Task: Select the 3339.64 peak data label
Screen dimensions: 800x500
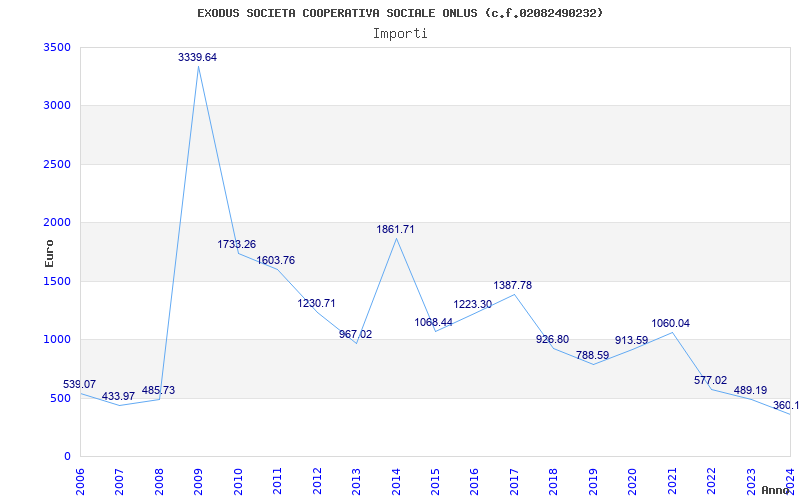Action: click(197, 58)
